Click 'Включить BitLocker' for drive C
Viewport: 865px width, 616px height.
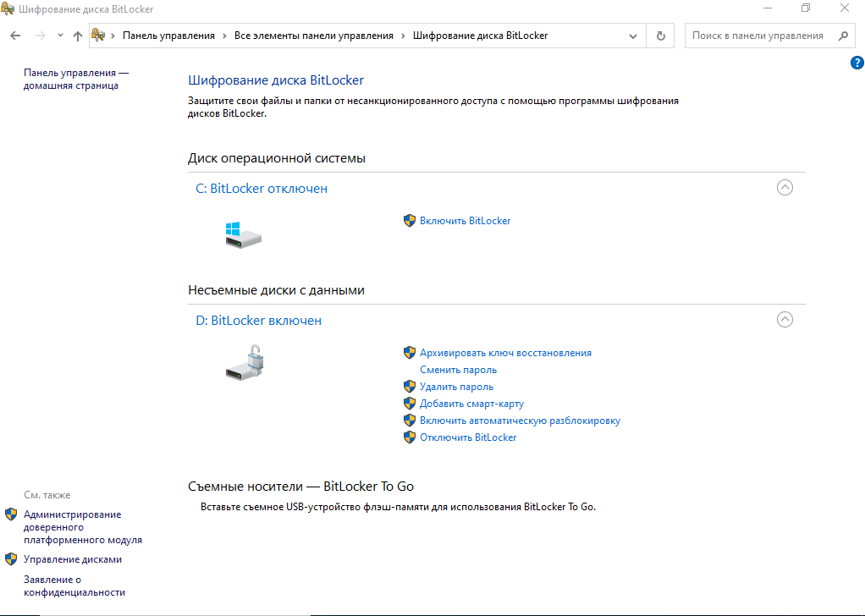[465, 221]
